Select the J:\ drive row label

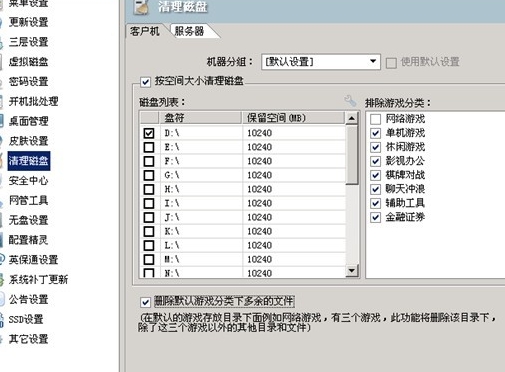pos(172,217)
